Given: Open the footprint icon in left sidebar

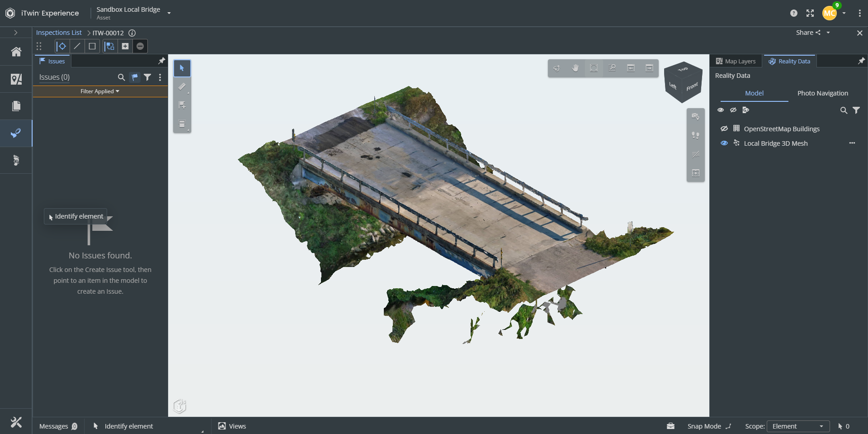Looking at the screenshot, I should 16,160.
